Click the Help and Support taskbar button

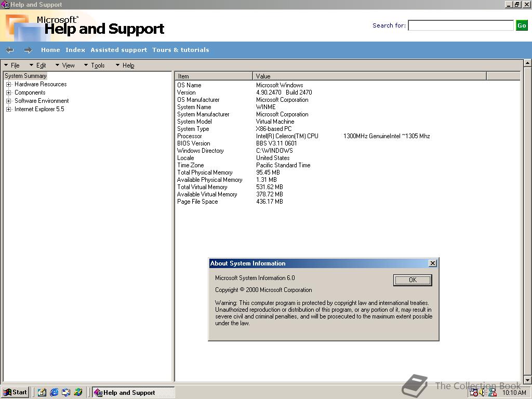click(x=134, y=393)
